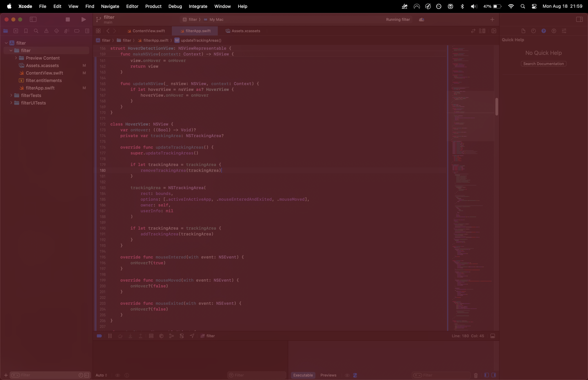Collapse the Preview Content group
The image size is (588, 380).
(16, 58)
